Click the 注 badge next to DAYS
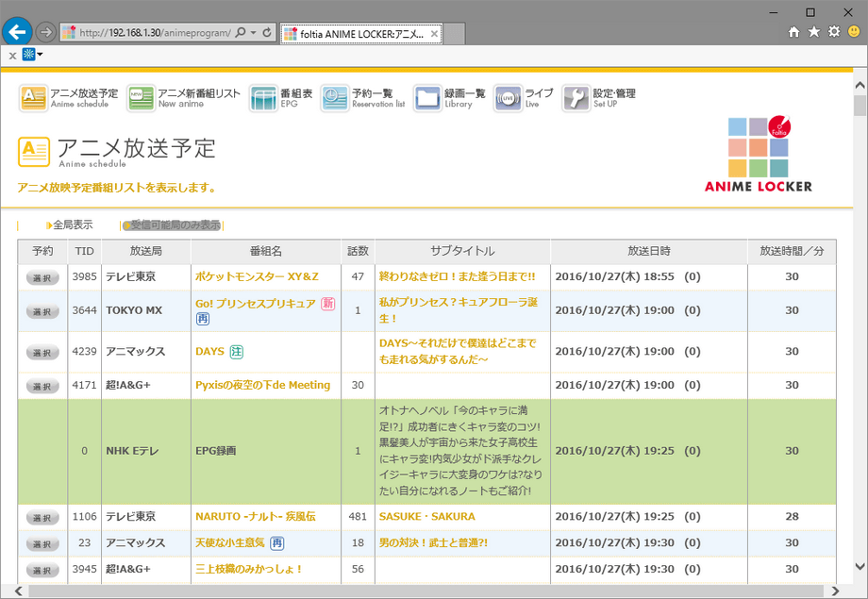 237,352
